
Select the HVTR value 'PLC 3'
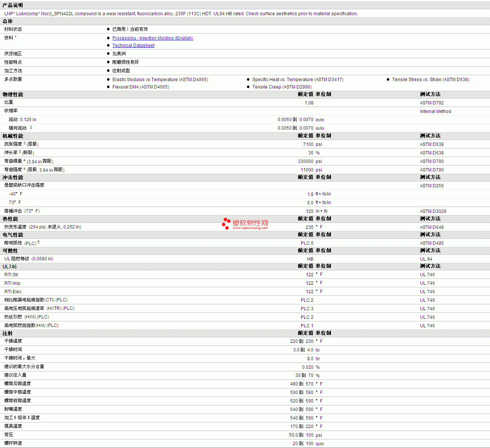pos(307,309)
